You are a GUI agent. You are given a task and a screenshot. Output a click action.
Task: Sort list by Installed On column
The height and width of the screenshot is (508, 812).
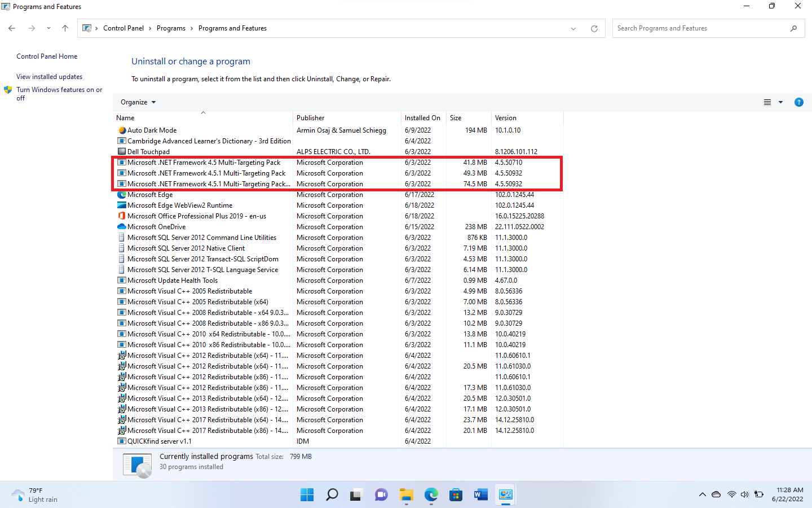pos(423,118)
